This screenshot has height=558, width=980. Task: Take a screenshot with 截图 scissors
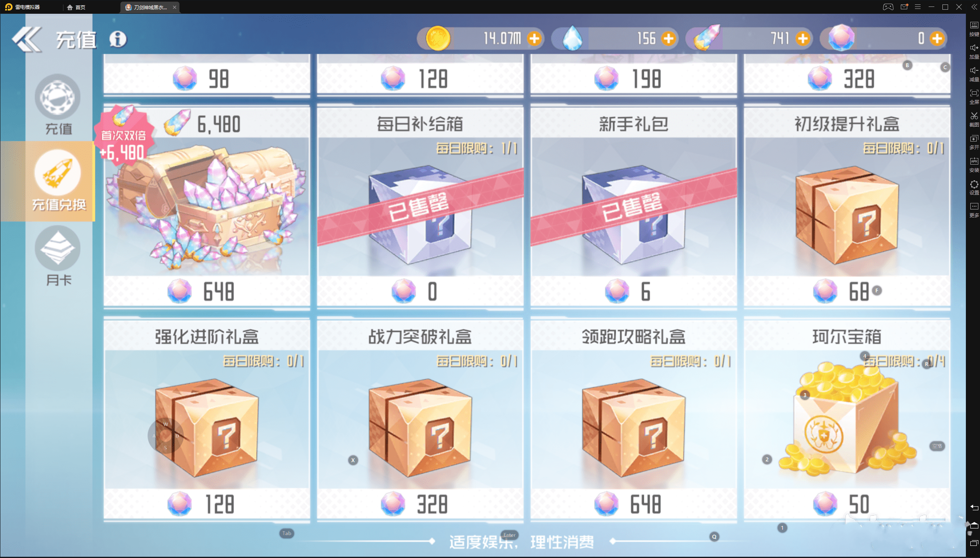[x=974, y=119]
